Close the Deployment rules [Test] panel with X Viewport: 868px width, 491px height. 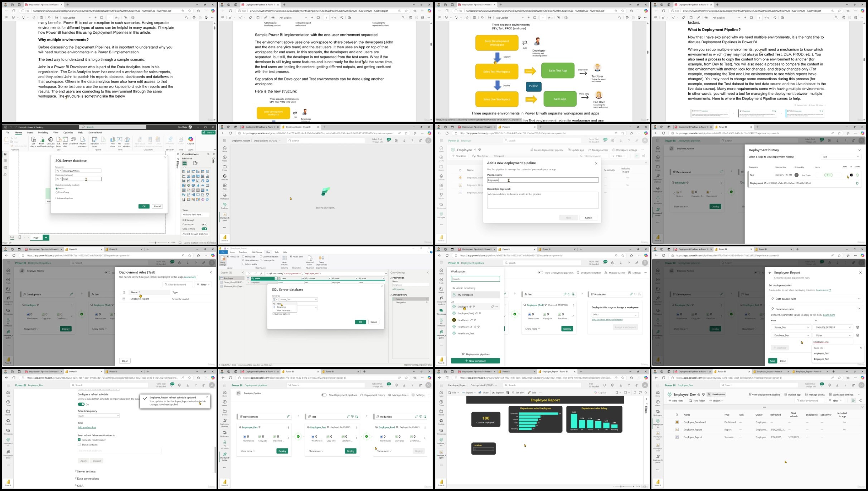(x=211, y=272)
